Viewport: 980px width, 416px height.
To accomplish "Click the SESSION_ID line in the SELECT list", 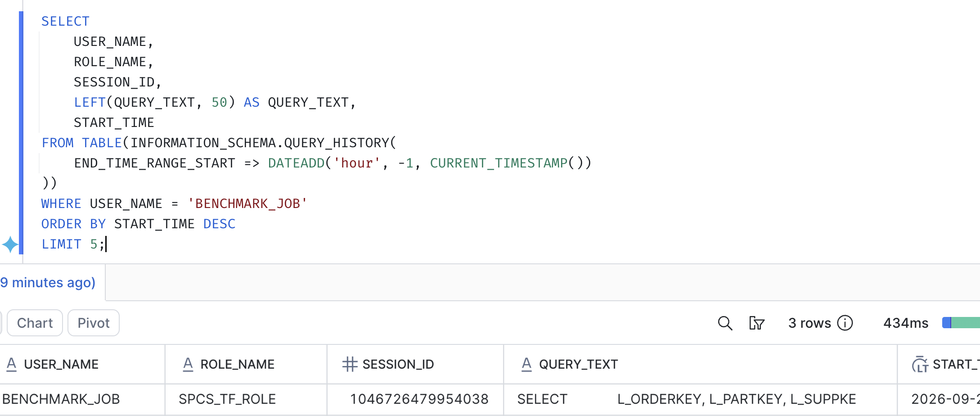I will click(x=117, y=82).
